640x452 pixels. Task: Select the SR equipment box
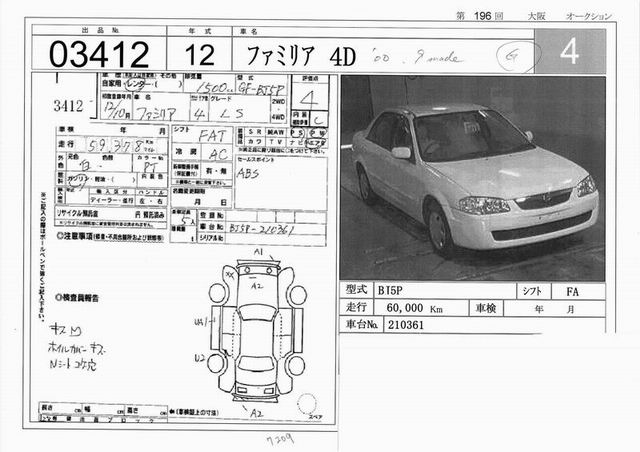pyautogui.click(x=255, y=132)
